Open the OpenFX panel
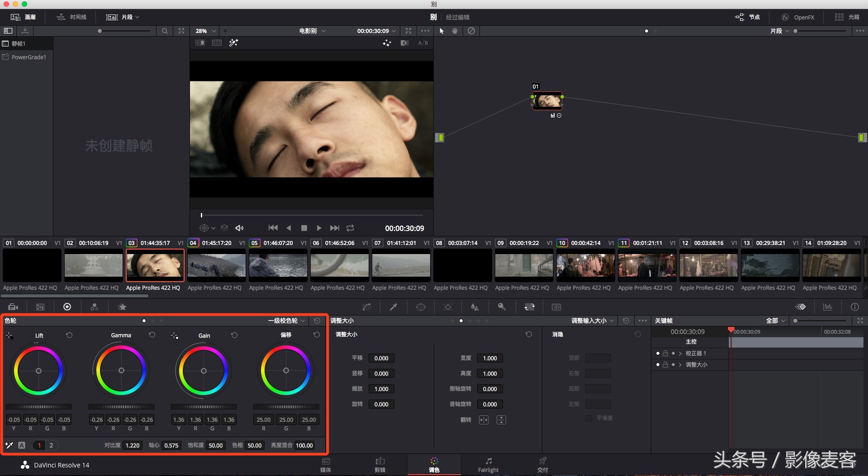The width and height of the screenshot is (868, 476). pos(798,17)
